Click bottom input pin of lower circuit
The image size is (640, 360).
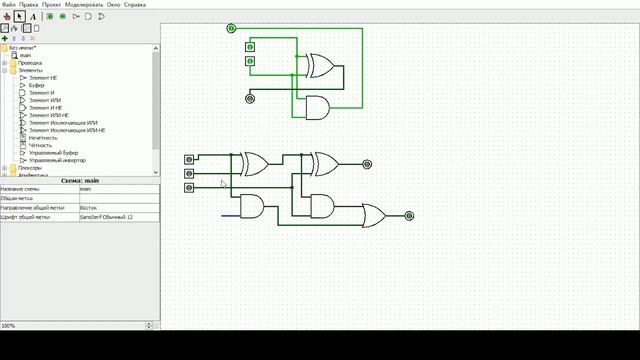pos(189,188)
